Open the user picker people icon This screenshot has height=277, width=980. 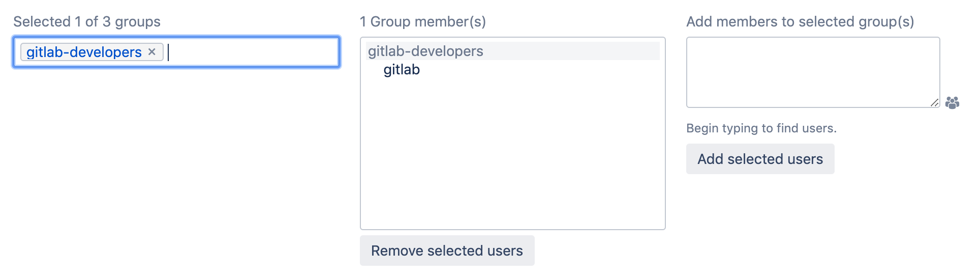pos(952,103)
